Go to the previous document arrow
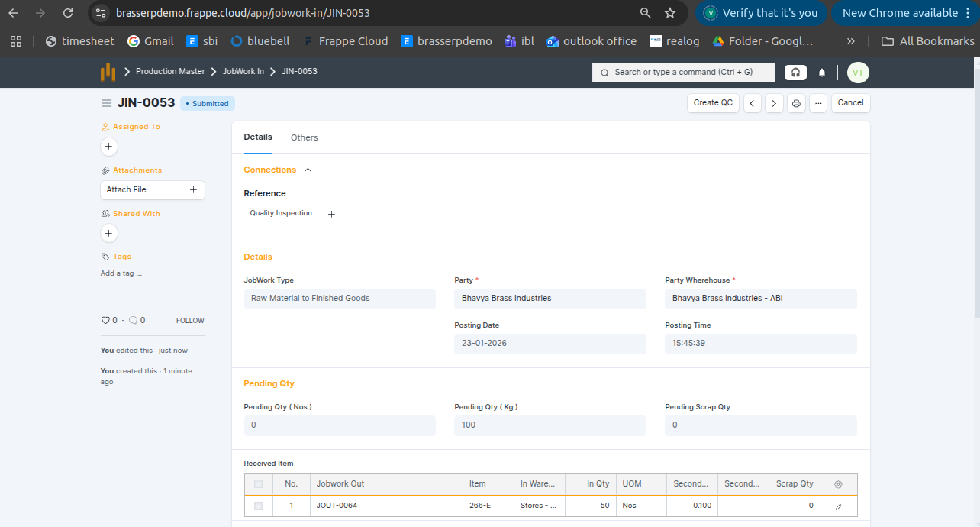The height and width of the screenshot is (527, 980). (753, 103)
